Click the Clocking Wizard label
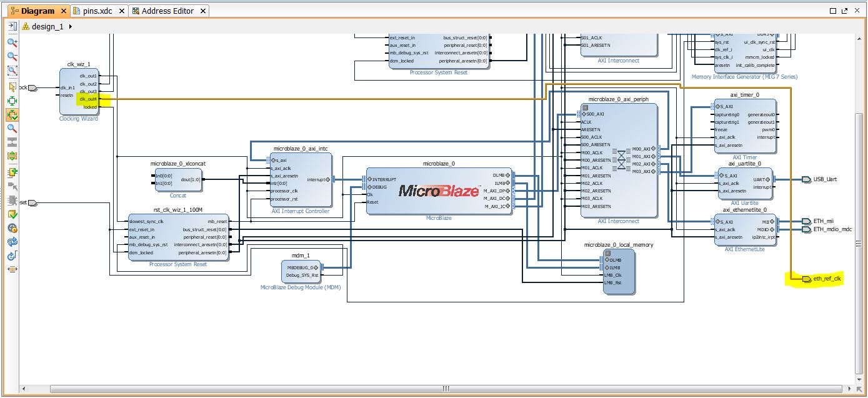Screen dimensions: 868x398 (x=79, y=119)
